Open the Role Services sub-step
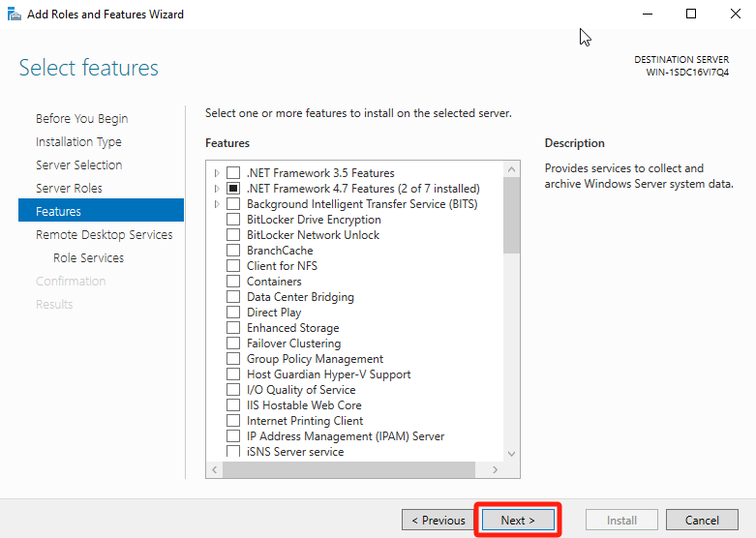This screenshot has width=756, height=538. click(88, 258)
